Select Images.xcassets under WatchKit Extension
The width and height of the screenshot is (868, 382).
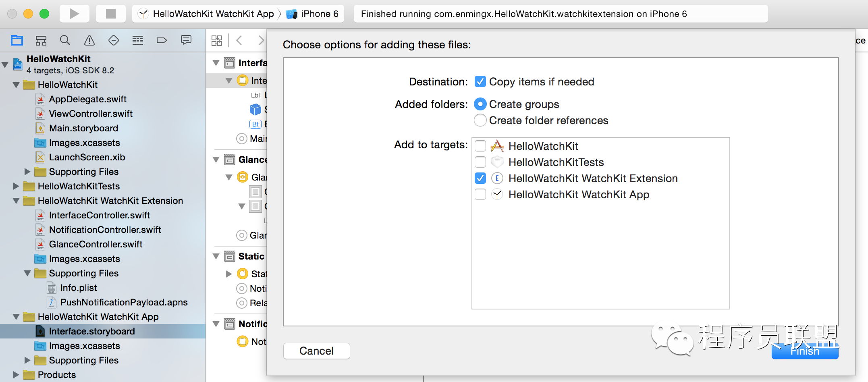point(84,259)
